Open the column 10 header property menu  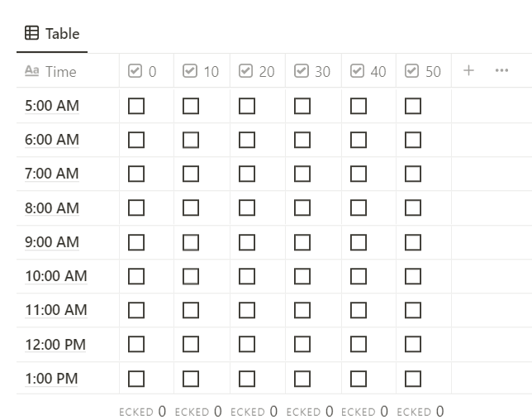click(x=202, y=71)
